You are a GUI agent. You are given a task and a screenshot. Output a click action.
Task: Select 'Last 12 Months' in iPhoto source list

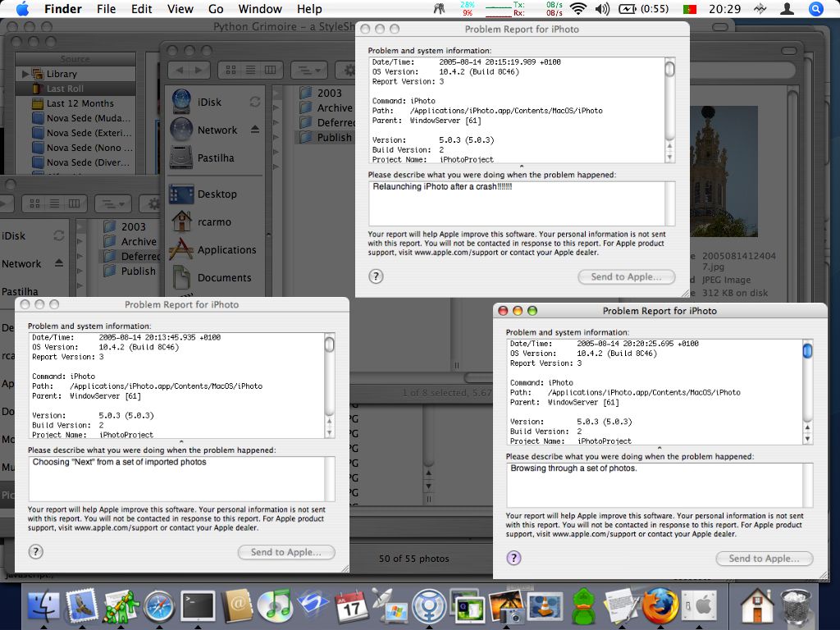pyautogui.click(x=75, y=103)
